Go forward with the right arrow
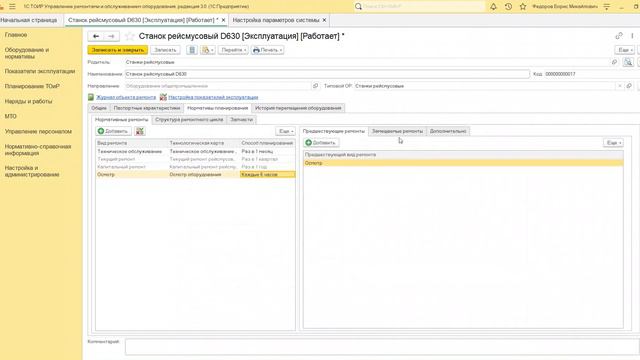 [111, 36]
